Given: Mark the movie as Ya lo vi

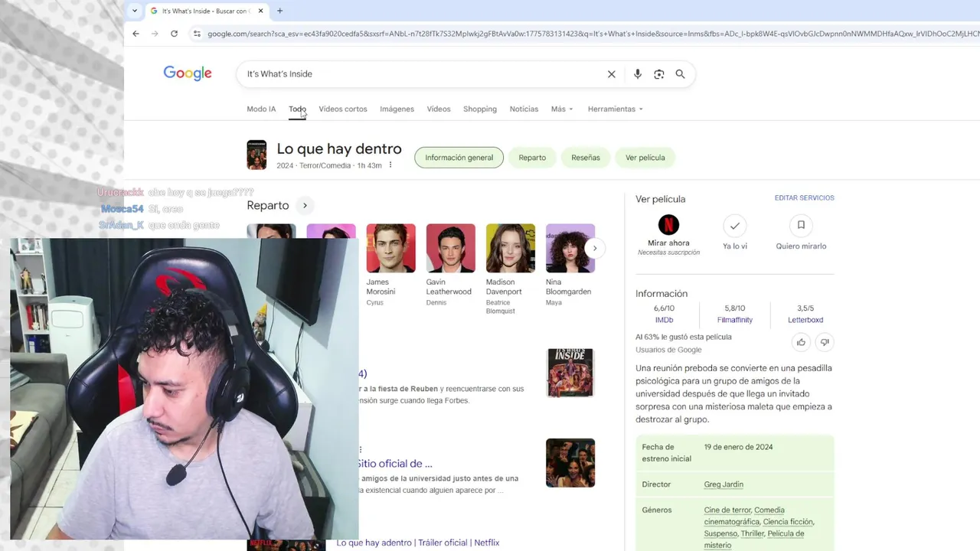Looking at the screenshot, I should coord(735,225).
